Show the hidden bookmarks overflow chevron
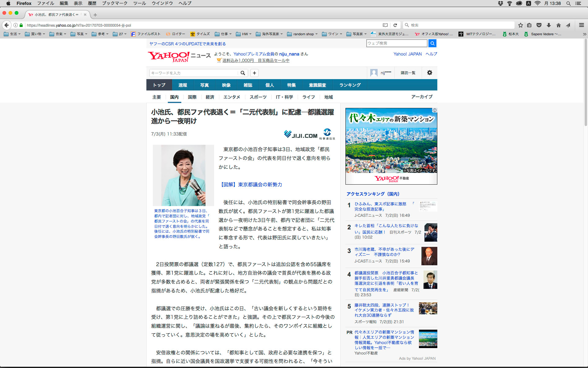This screenshot has width=588, height=368. point(584,34)
